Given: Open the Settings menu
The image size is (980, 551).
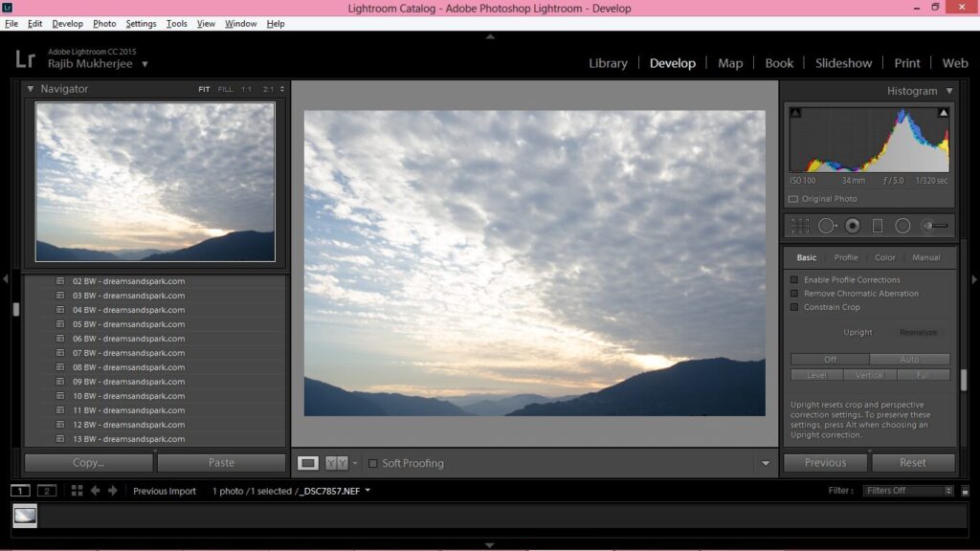Looking at the screenshot, I should click(x=141, y=24).
